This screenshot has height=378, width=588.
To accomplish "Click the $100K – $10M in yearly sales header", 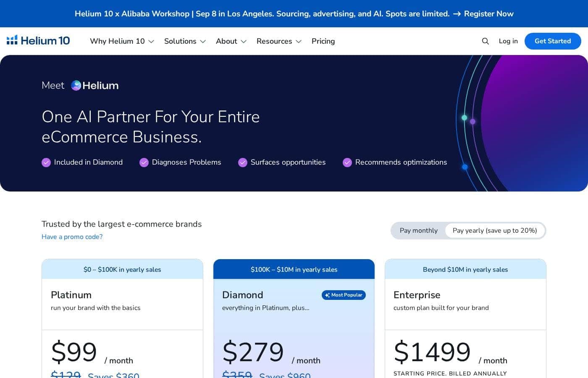I will coord(294,270).
